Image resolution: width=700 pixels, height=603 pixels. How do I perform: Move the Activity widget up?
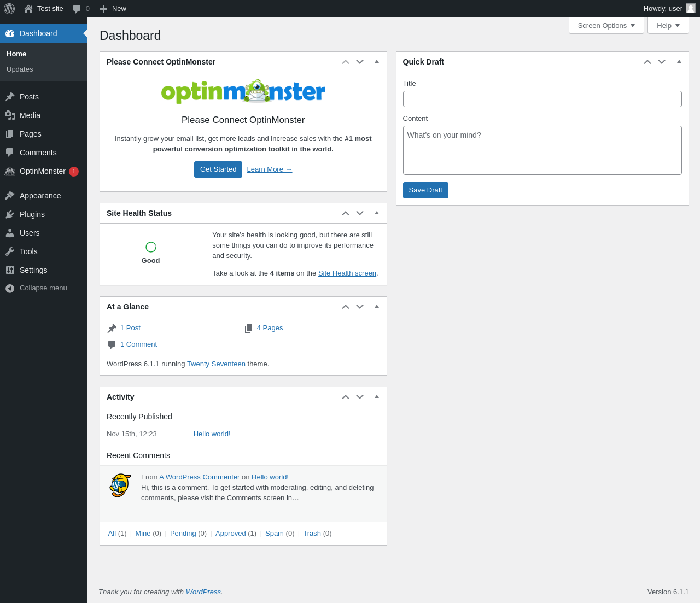[x=346, y=397]
